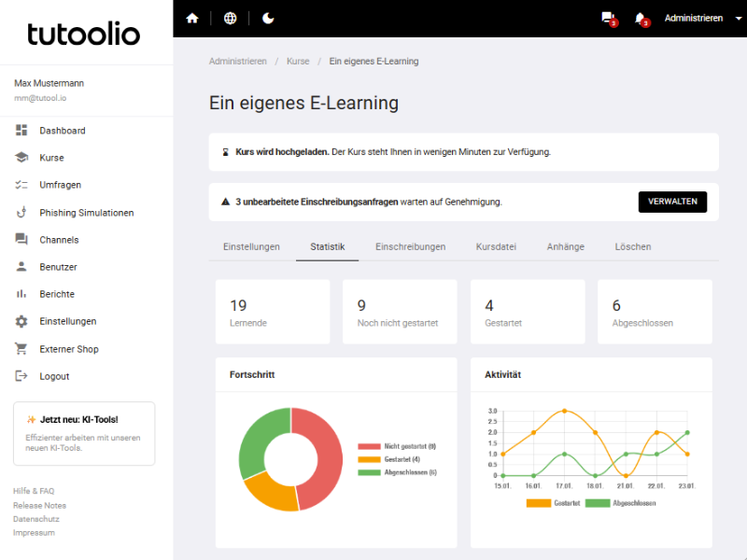
Task: Toggle the 'Gestartet' legend in Aktivität chart
Action: click(552, 503)
